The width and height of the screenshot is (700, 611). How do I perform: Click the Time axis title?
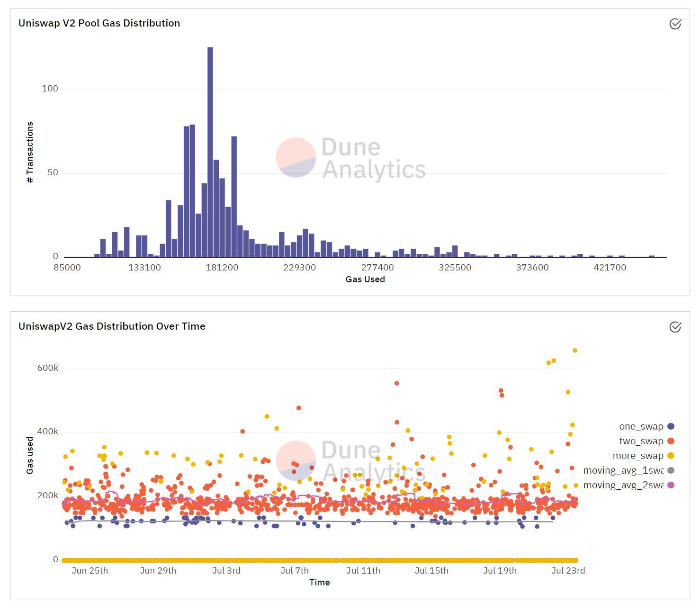320,583
